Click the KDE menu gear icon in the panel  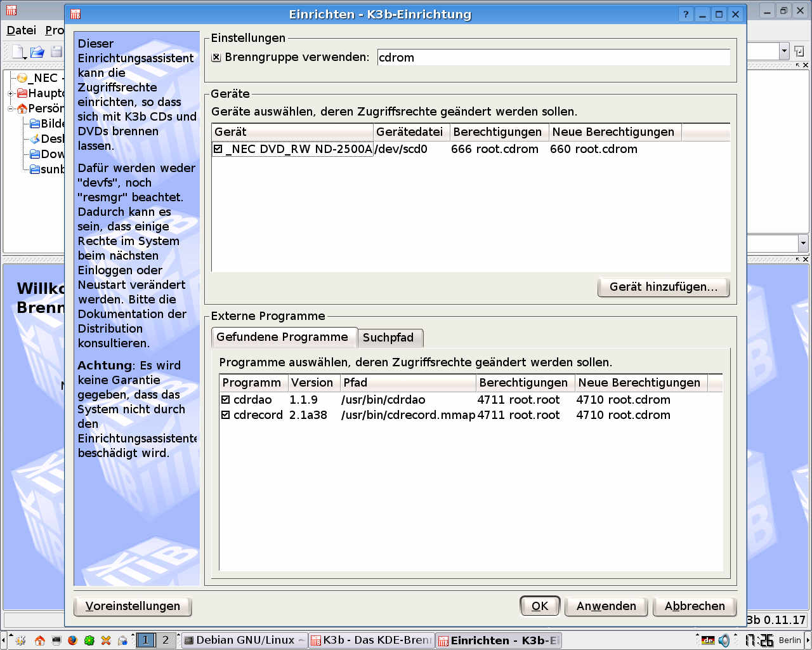coord(20,640)
